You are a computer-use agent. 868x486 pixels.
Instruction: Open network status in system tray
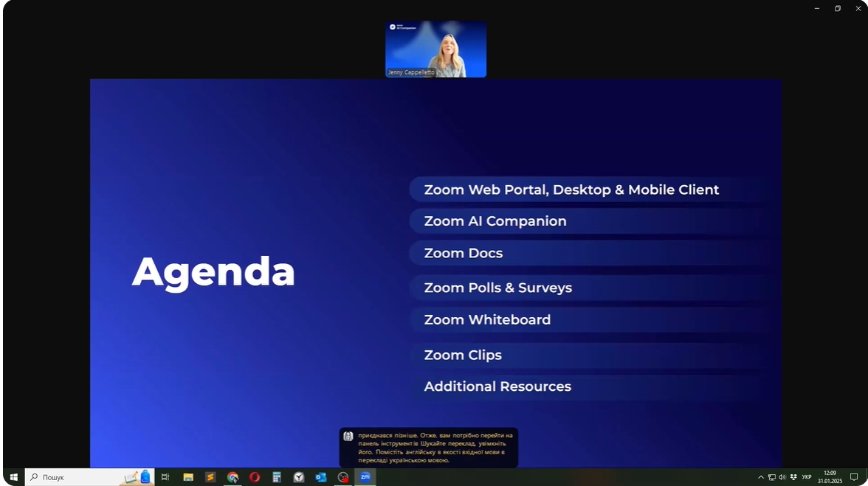click(x=772, y=477)
